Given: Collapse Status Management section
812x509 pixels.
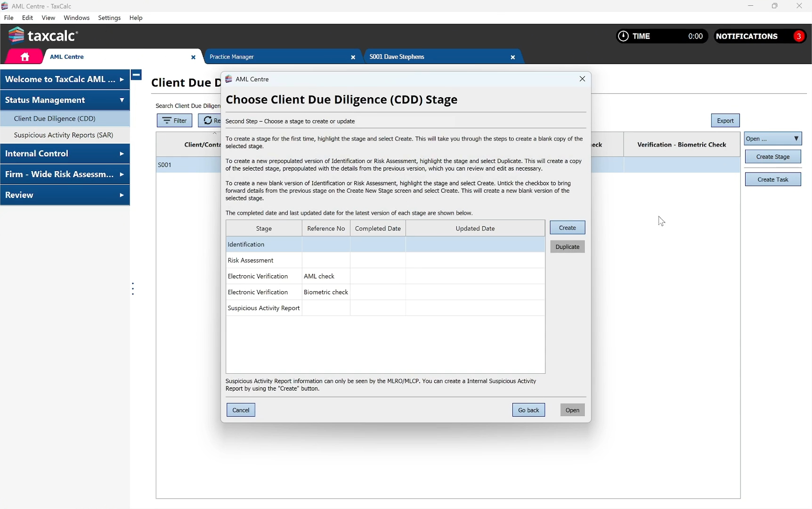Looking at the screenshot, I should coord(65,100).
